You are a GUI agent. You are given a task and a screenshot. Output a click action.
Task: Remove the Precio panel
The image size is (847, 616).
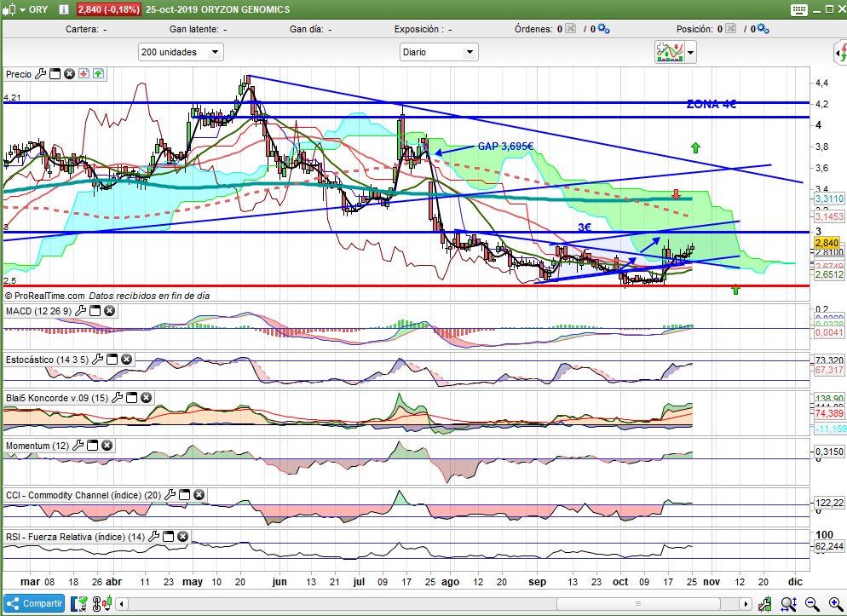coord(69,74)
